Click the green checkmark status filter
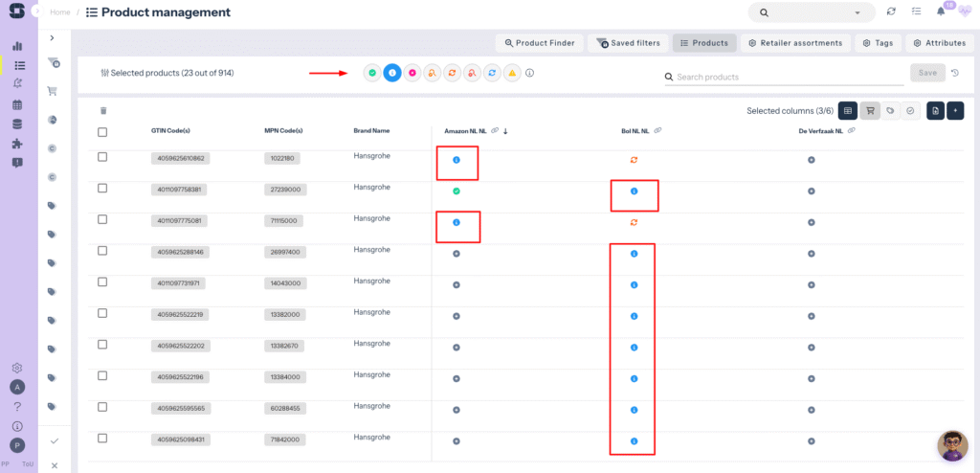980x473 pixels. [x=371, y=73]
